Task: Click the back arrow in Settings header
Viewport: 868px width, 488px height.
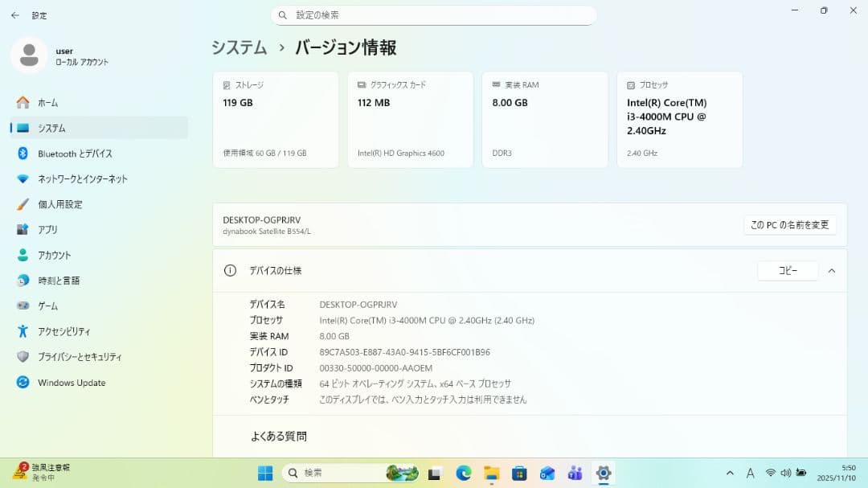Action: (15, 15)
